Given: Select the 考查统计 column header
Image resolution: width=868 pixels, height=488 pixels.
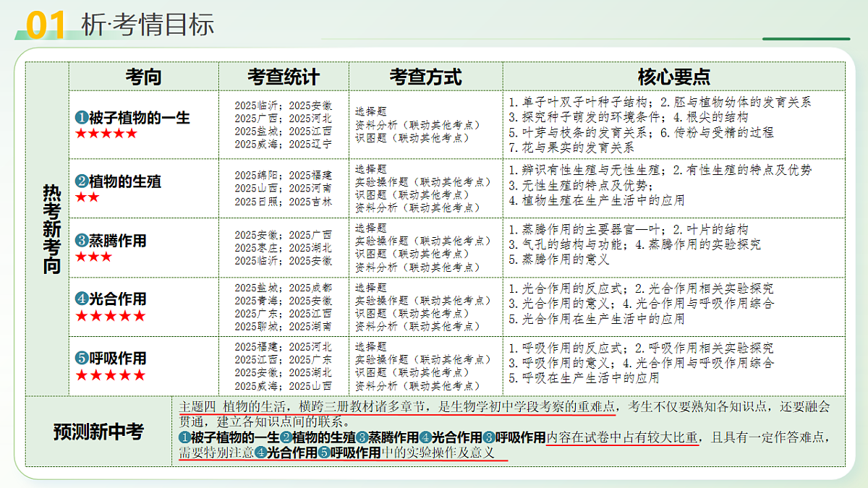Looking at the screenshot, I should [x=283, y=77].
